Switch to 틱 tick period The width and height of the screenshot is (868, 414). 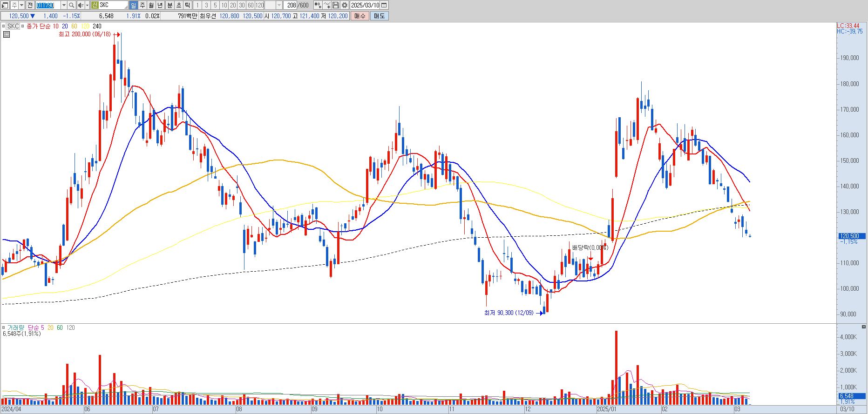(187, 5)
